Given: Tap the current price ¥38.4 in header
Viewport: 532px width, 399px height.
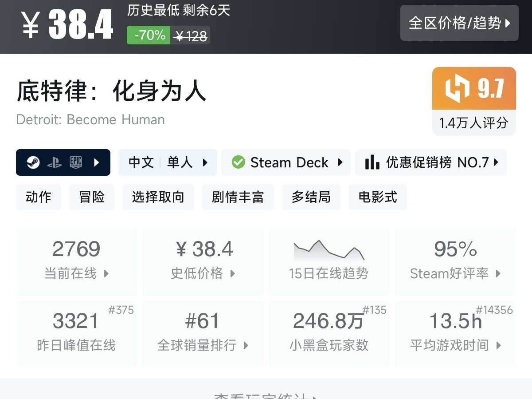Looking at the screenshot, I should [x=67, y=25].
